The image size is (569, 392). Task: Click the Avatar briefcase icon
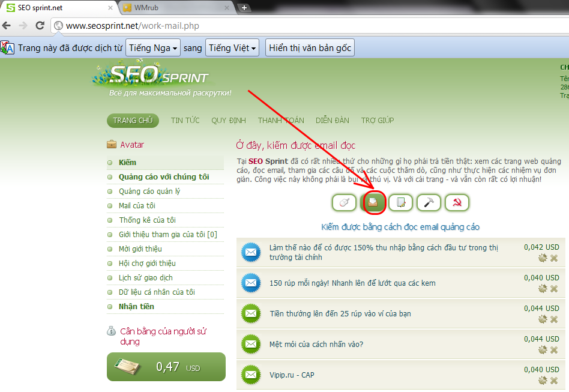[x=112, y=145]
